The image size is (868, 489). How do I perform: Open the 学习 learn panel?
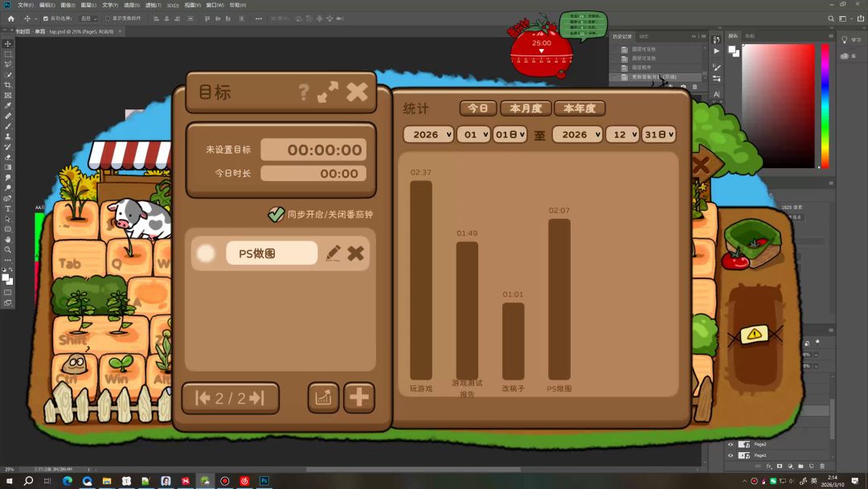pyautogui.click(x=851, y=40)
